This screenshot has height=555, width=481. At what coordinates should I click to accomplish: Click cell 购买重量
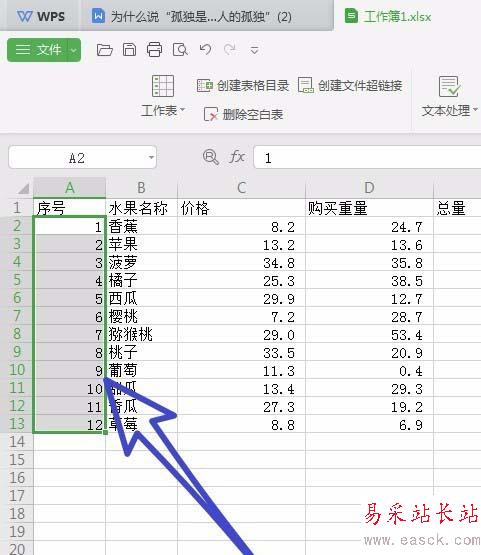(x=369, y=208)
